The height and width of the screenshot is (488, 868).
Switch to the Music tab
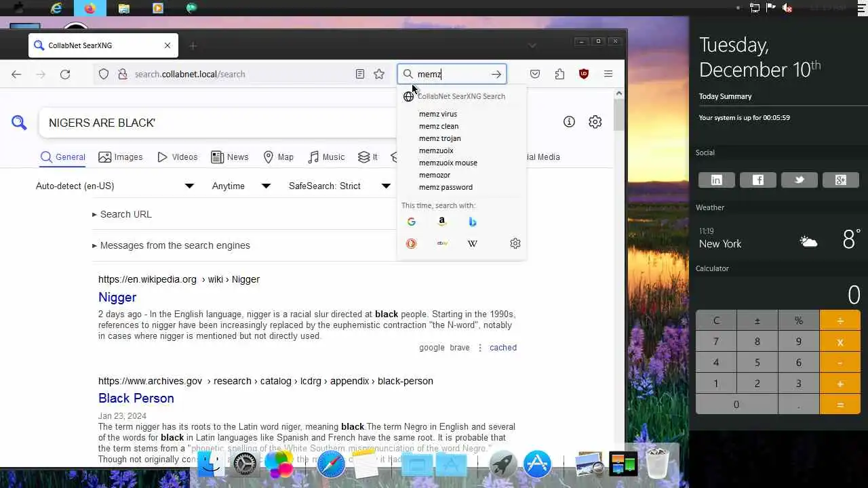tap(326, 157)
